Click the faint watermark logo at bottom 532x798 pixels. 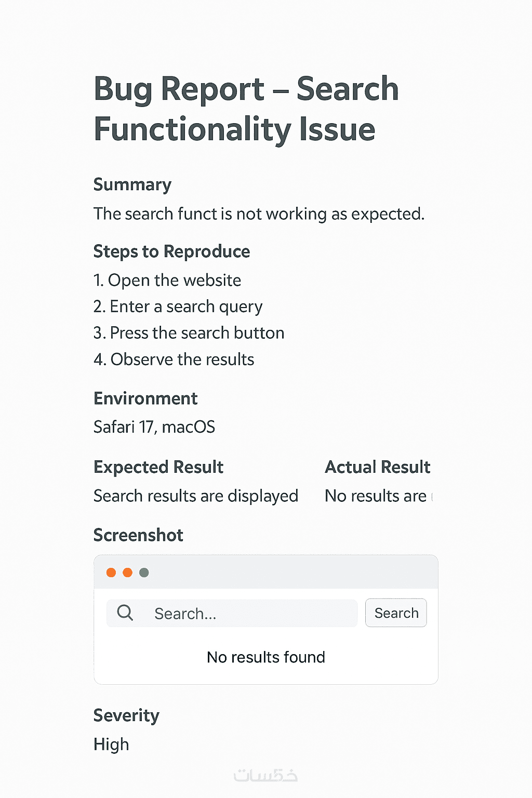265,776
